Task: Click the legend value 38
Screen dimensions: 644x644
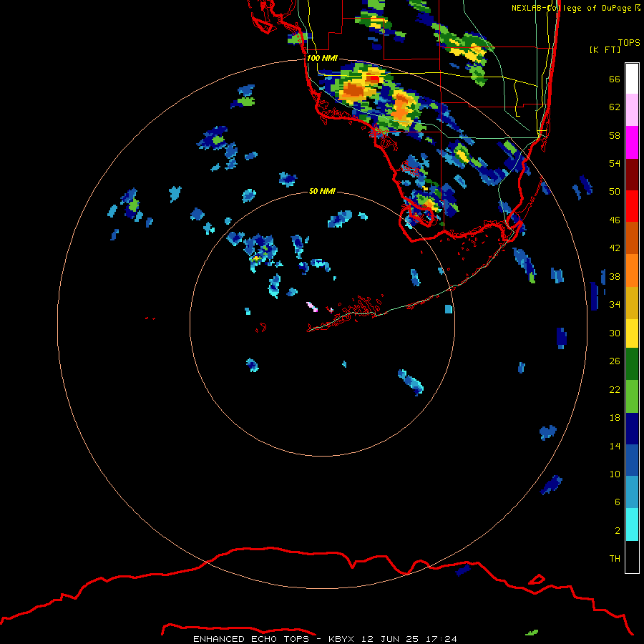Action: pos(615,276)
